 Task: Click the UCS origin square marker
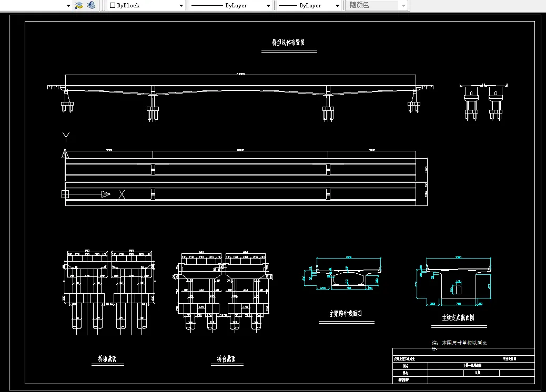point(65,194)
